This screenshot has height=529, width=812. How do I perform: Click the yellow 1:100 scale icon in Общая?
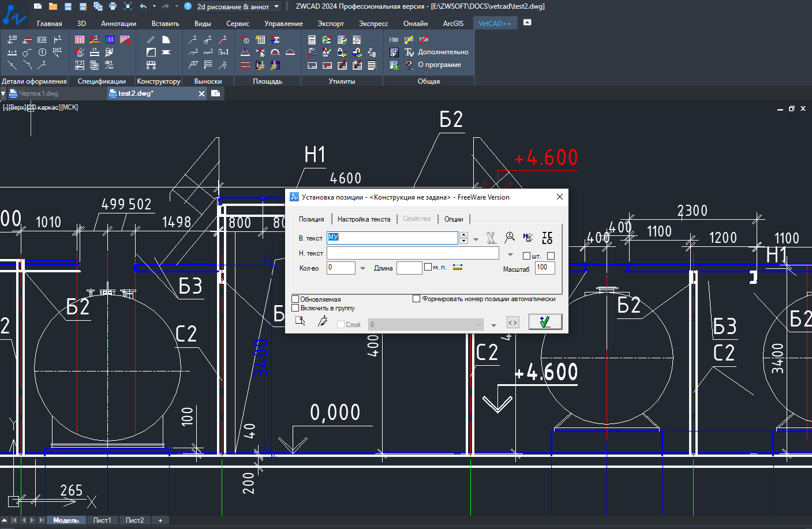(409, 40)
